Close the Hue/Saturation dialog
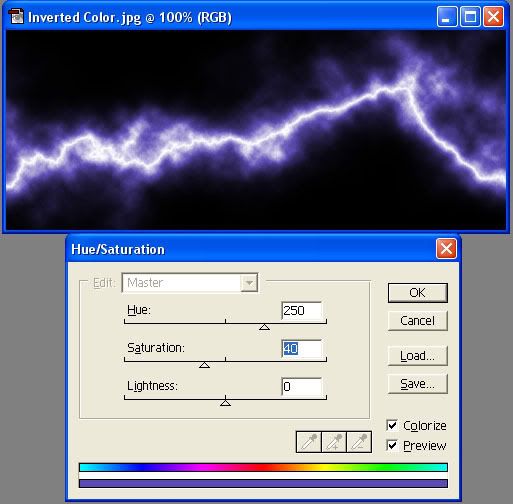Screen dimensions: 513x504 click(446, 249)
